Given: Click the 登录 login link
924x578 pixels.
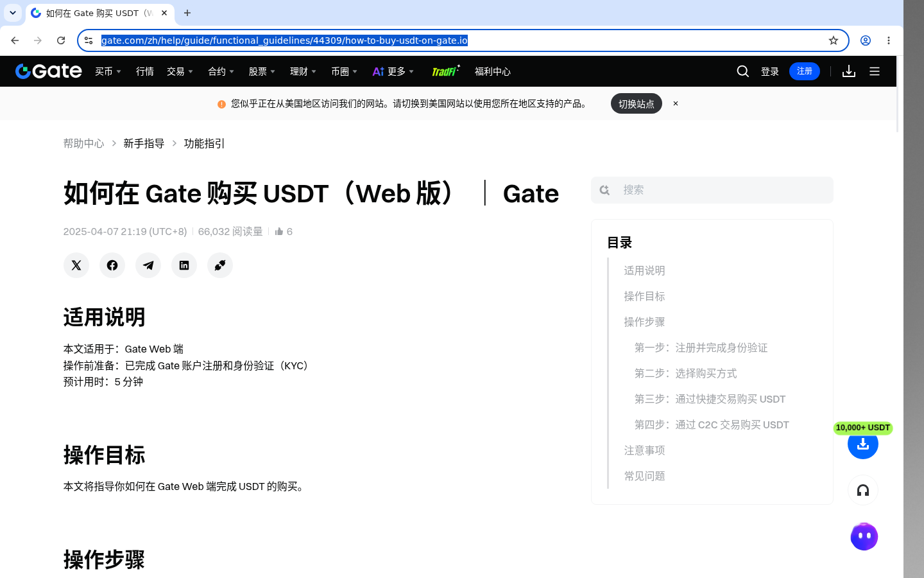Looking at the screenshot, I should pos(770,71).
